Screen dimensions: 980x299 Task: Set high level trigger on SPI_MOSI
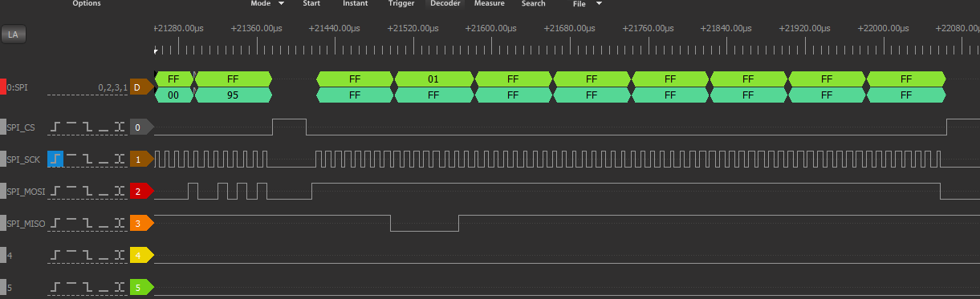tap(71, 192)
